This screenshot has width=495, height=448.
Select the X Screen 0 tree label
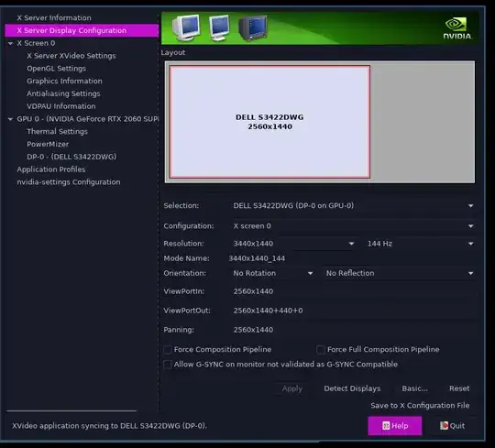[x=36, y=43]
